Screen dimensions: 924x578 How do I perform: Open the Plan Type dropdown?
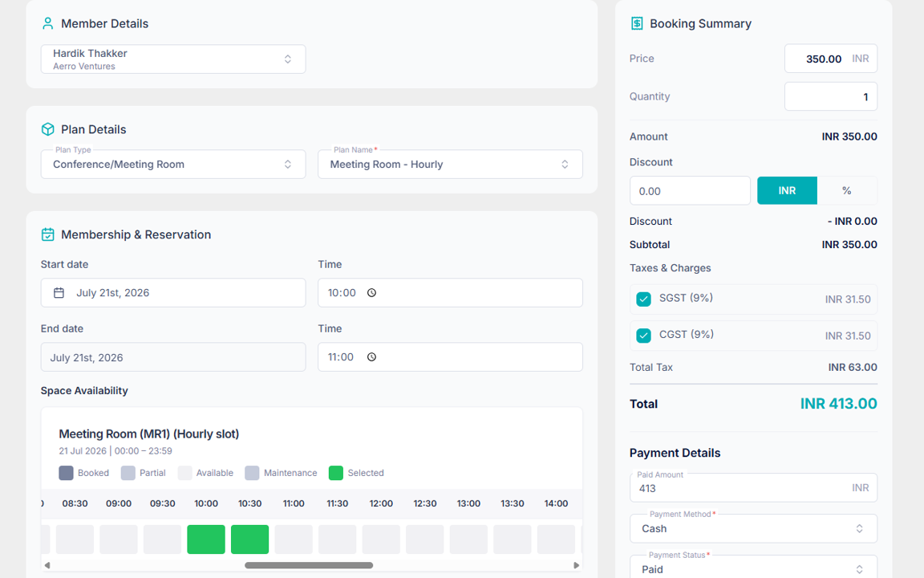pos(173,164)
